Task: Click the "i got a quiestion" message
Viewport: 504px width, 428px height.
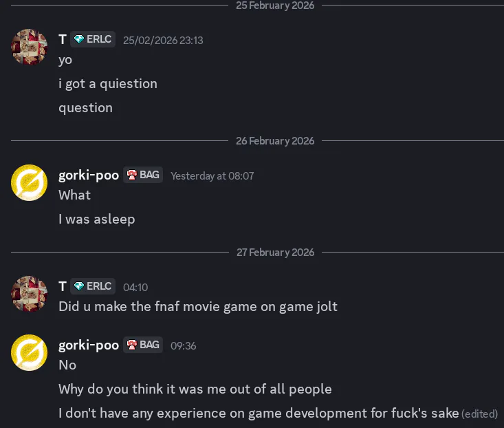Action: (108, 84)
